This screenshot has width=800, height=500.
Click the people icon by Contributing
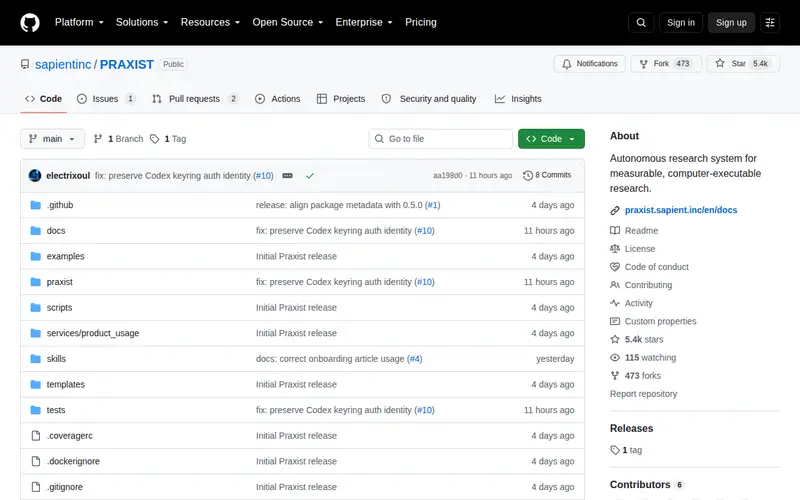615,285
